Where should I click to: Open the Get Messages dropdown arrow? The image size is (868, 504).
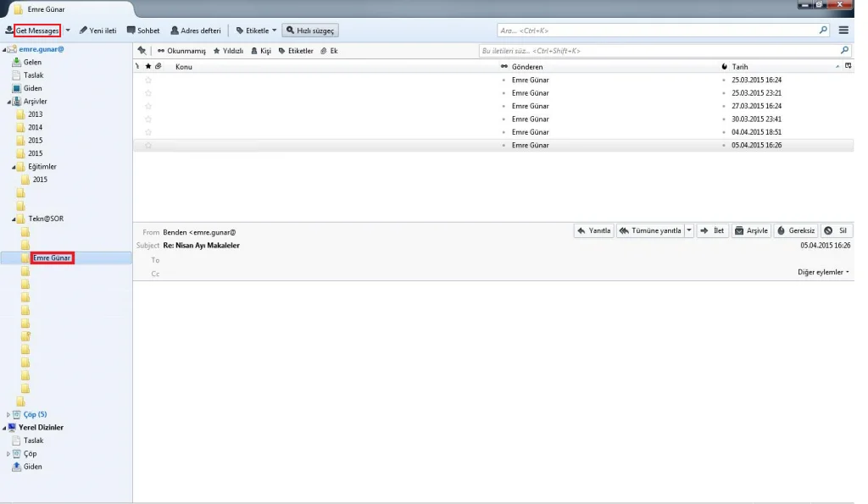tap(68, 30)
